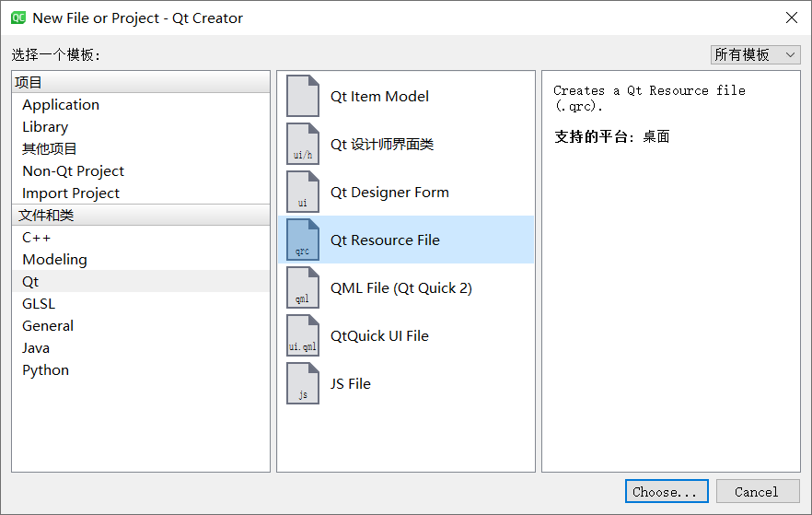The height and width of the screenshot is (515, 812).
Task: Close the New File or Project dialog
Action: 792,18
